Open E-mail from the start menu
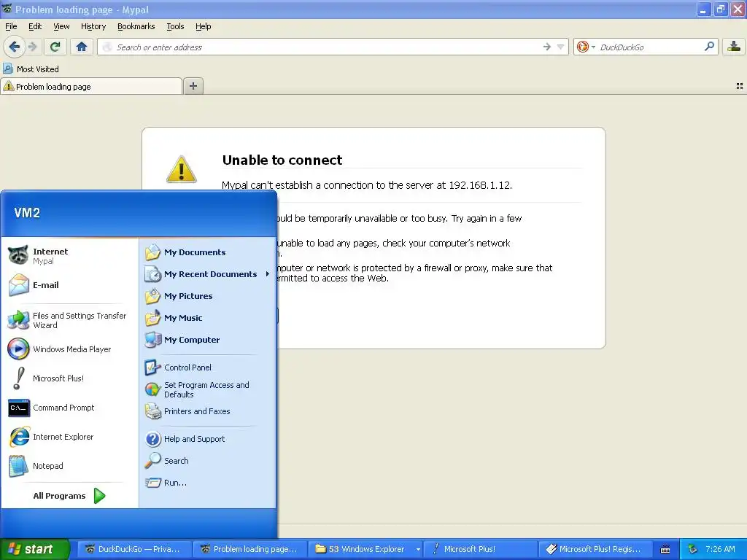The height and width of the screenshot is (560, 747). pos(70,285)
